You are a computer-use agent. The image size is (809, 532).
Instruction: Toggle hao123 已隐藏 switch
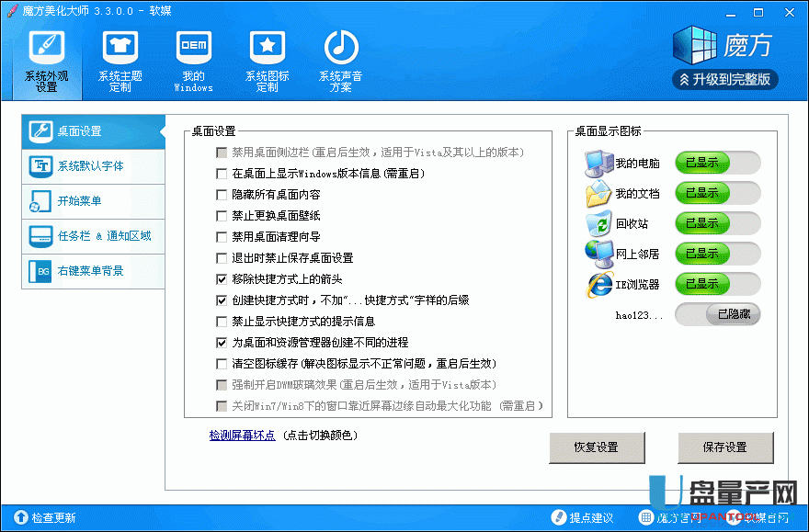[718, 314]
